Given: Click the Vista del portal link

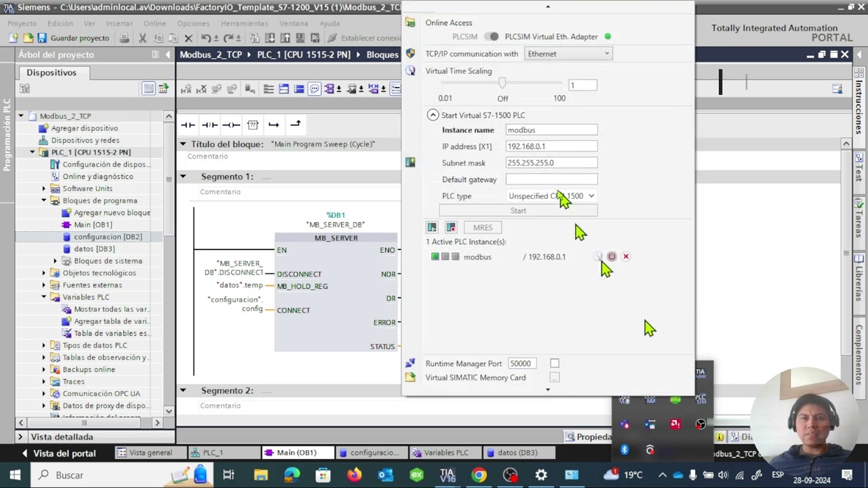Looking at the screenshot, I should (64, 453).
